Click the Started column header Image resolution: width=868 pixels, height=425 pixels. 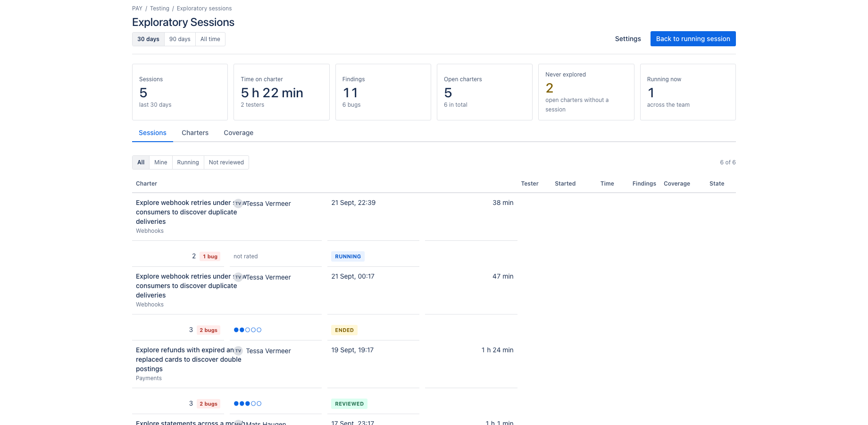point(565,184)
